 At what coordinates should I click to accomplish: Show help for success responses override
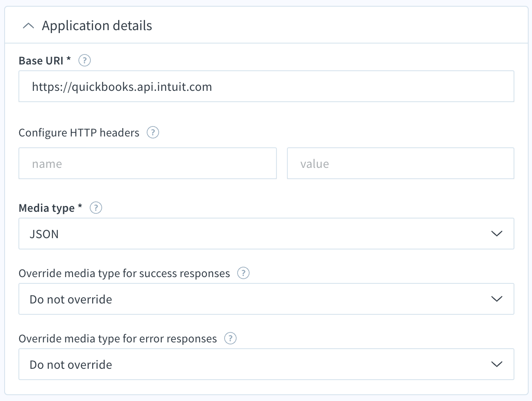tap(243, 273)
